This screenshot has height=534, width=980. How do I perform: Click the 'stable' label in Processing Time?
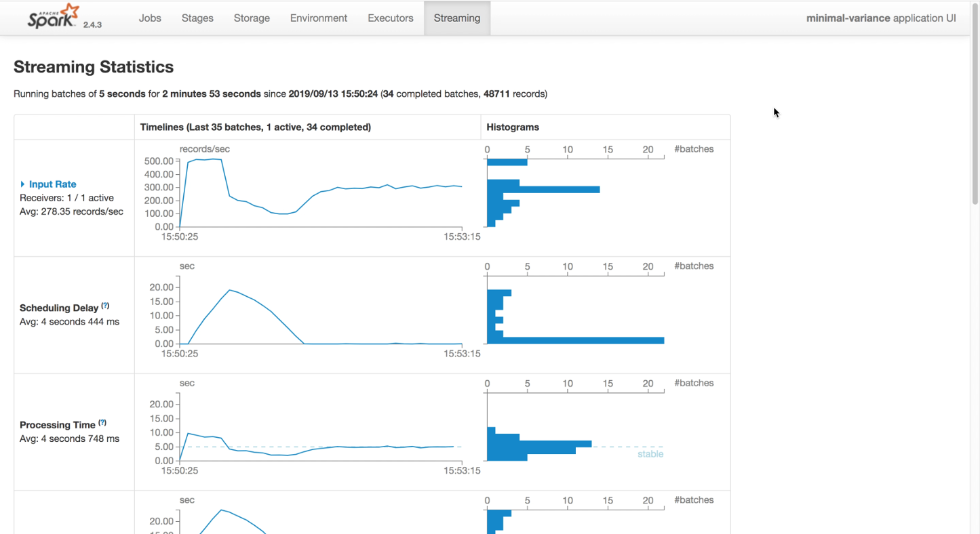tap(650, 454)
